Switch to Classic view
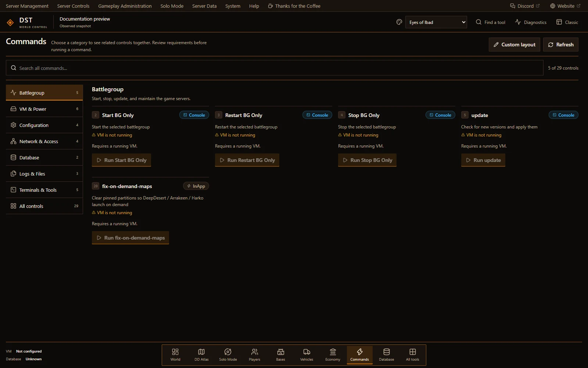This screenshot has height=368, width=588. coord(567,22)
